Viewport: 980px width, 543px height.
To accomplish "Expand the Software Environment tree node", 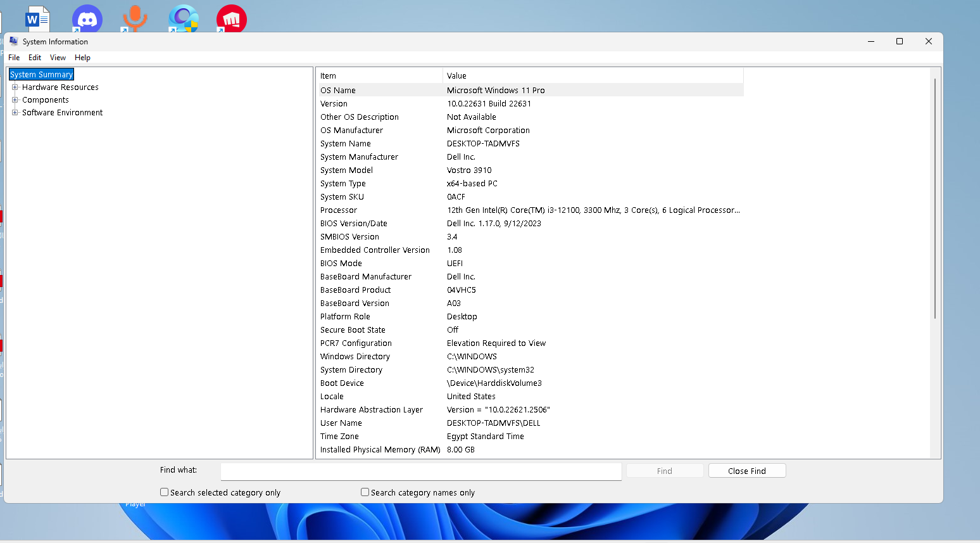I will [x=15, y=112].
